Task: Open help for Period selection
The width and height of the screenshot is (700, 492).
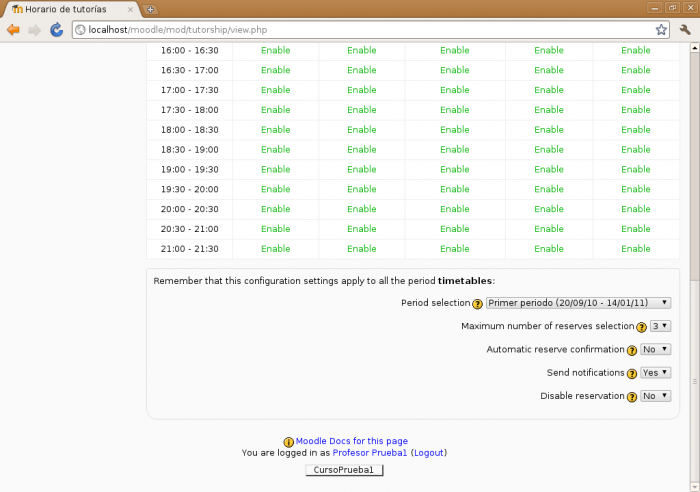Action: tap(478, 304)
